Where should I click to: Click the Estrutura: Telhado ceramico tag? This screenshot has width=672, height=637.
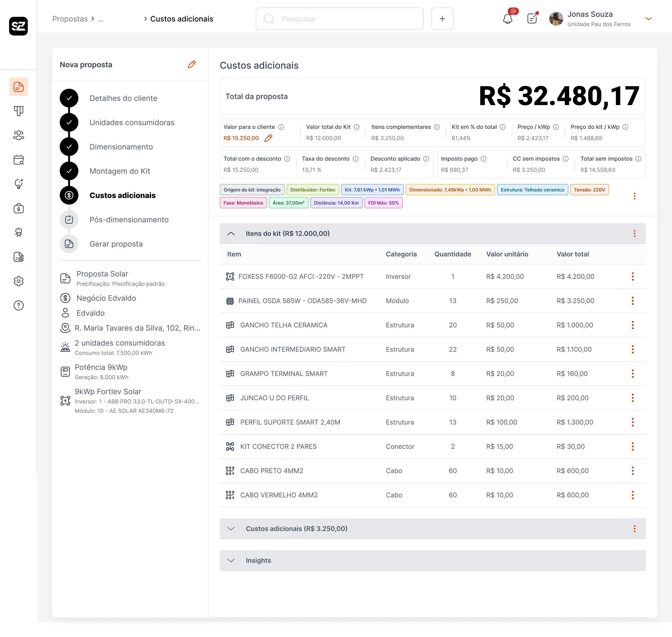[x=532, y=189]
